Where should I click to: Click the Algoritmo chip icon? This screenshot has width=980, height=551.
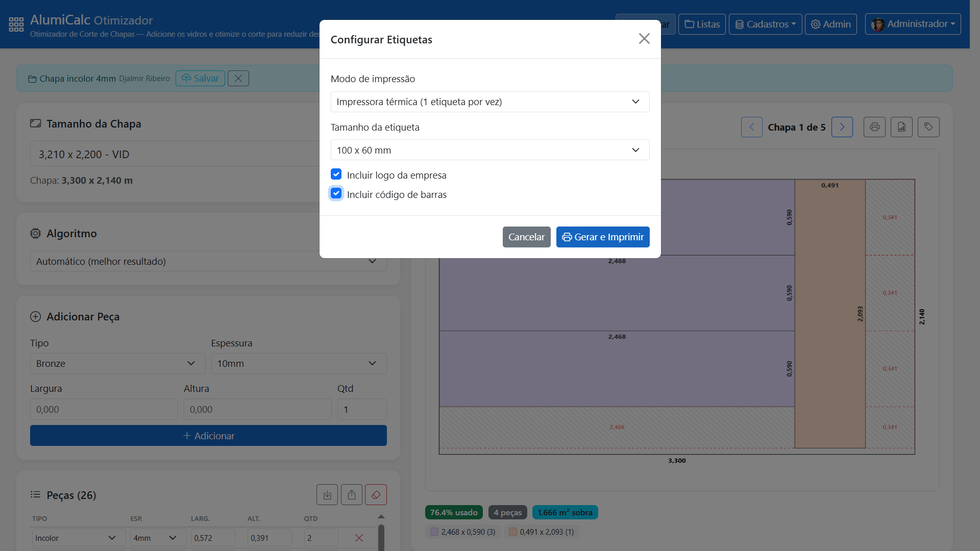click(x=35, y=233)
